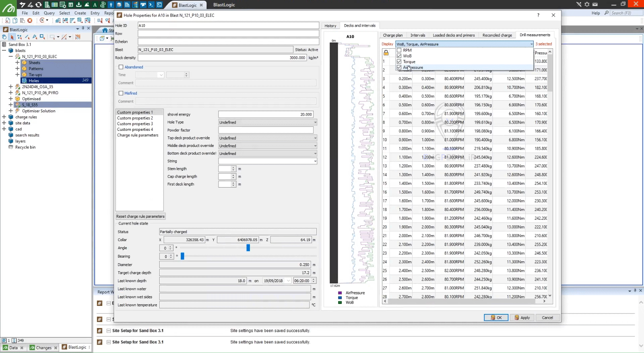This screenshot has width=644, height=353.
Task: Switch to the History tab
Action: click(x=330, y=26)
